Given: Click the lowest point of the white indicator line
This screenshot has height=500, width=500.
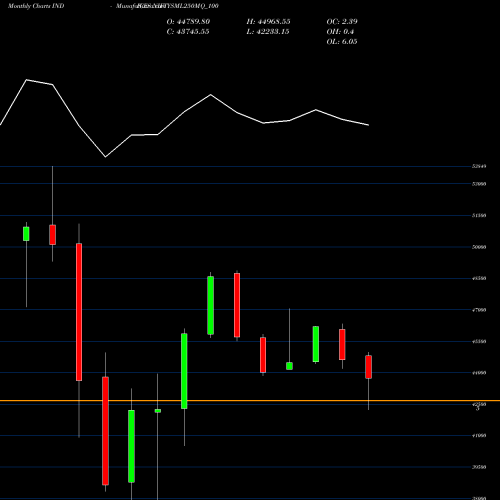Looking at the screenshot, I should point(105,157).
